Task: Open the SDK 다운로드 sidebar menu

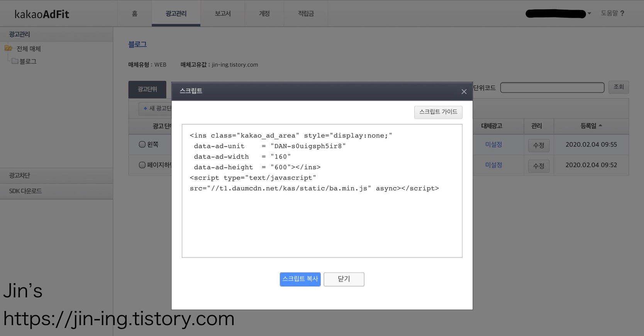Action: (56, 191)
